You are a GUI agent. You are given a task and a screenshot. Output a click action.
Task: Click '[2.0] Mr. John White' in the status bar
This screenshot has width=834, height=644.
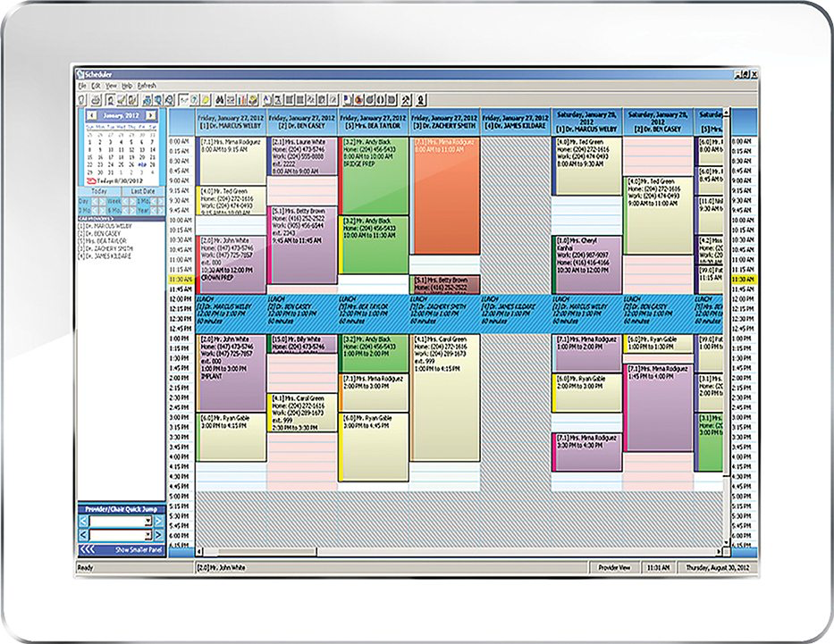(222, 567)
